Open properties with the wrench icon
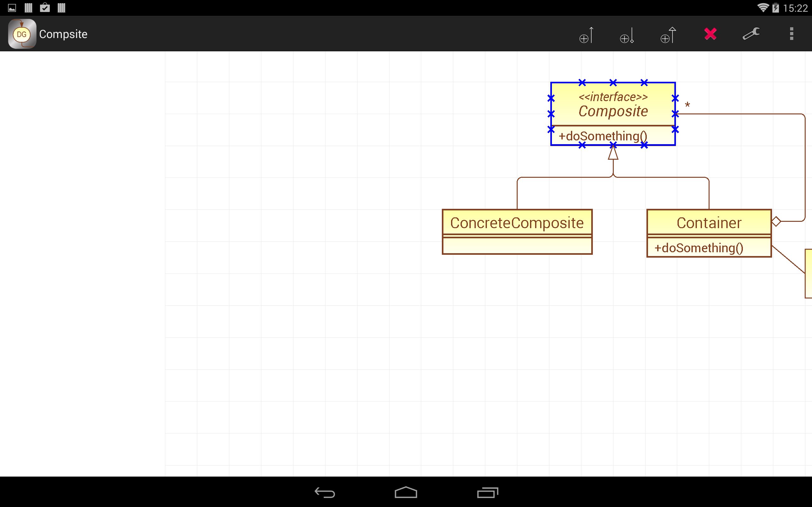Screen dimensions: 812x507 point(751,34)
